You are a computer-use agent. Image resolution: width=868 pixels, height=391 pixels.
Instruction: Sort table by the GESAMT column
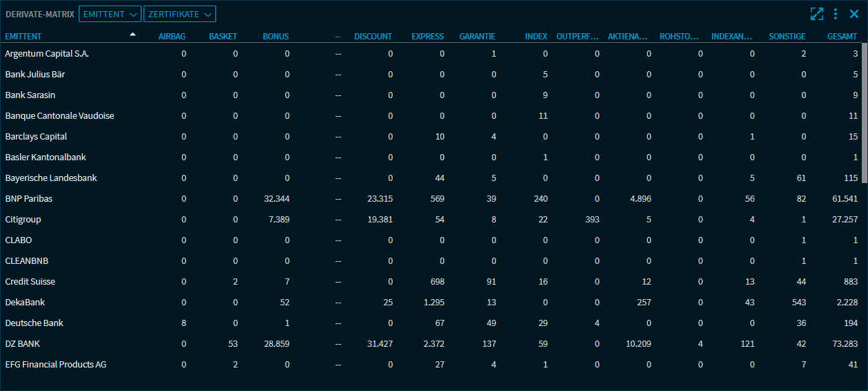[842, 37]
